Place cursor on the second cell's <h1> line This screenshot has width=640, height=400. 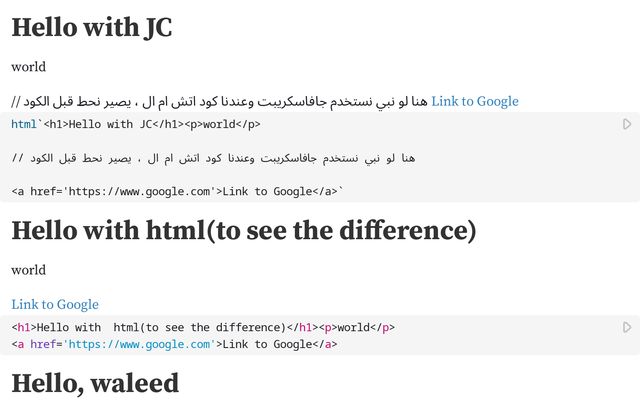click(150, 327)
